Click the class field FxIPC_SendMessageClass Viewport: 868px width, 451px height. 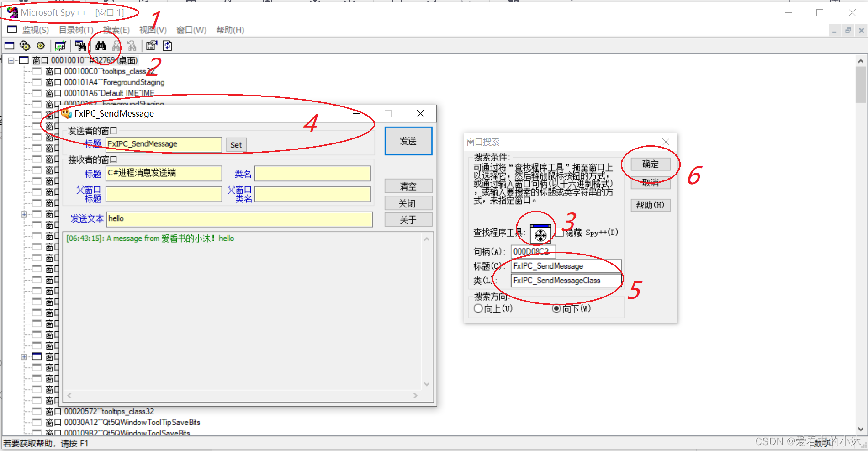click(x=566, y=281)
